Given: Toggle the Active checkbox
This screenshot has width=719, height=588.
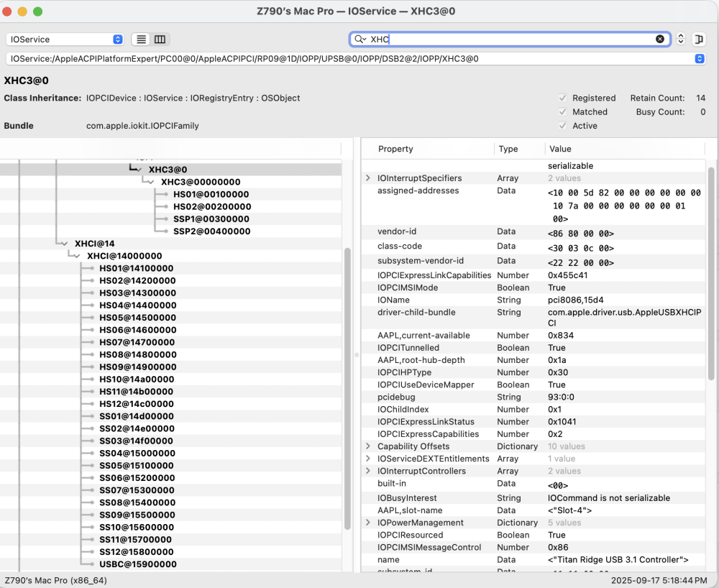Looking at the screenshot, I should tap(563, 126).
